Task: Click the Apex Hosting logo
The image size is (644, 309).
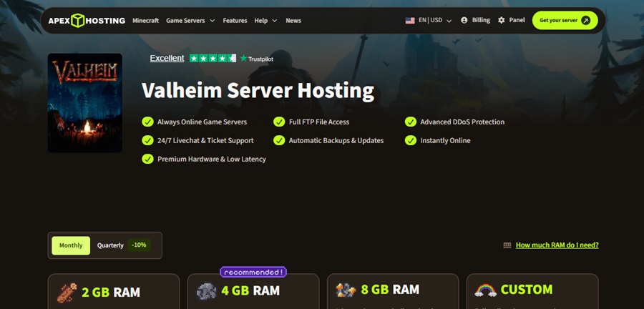Action: click(87, 21)
